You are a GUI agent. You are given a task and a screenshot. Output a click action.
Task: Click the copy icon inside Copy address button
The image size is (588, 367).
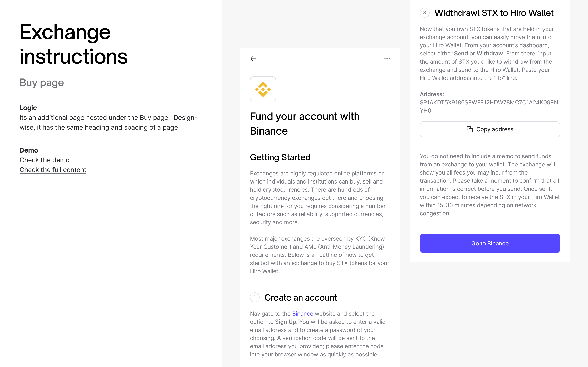pyautogui.click(x=470, y=129)
